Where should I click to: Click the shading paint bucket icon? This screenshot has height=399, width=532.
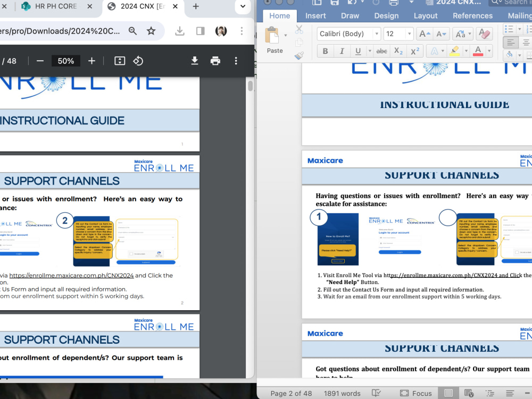509,55
